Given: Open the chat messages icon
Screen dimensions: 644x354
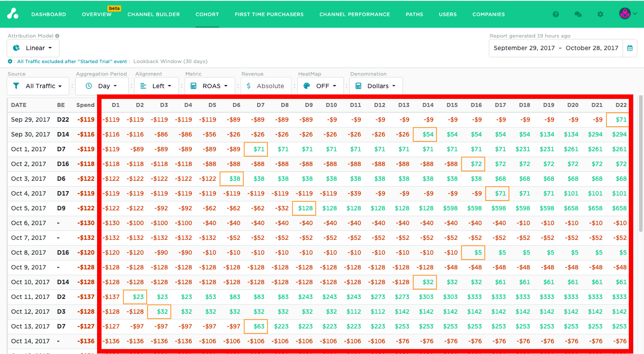Looking at the screenshot, I should [x=578, y=14].
